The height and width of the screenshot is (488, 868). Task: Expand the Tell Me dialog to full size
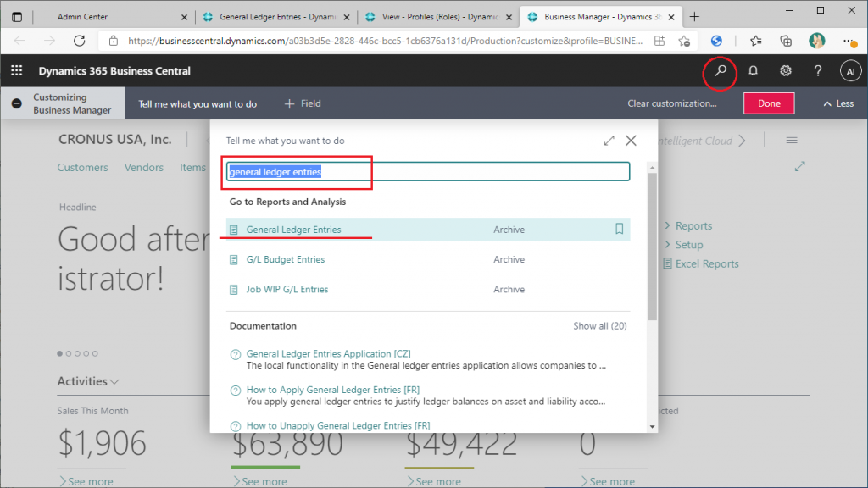609,141
